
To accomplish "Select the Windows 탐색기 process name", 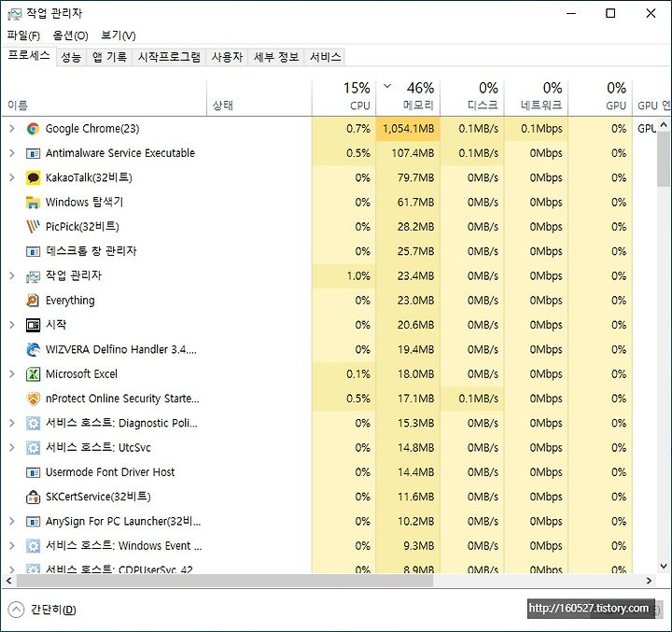I will tap(84, 202).
